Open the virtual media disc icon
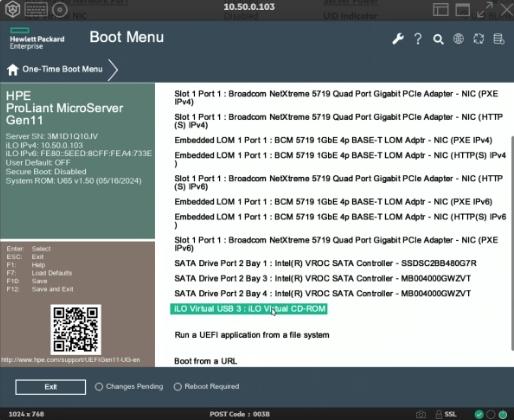Viewport: 514px width, 420px height. coord(60,10)
